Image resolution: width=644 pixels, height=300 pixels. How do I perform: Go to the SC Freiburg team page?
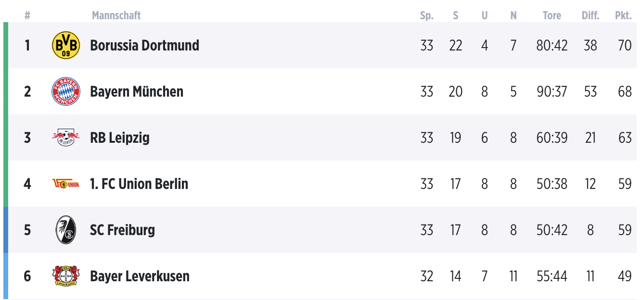point(123,230)
